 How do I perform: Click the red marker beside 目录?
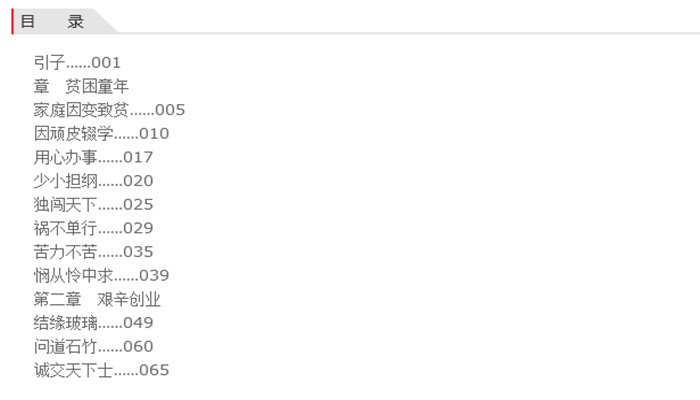pos(12,21)
